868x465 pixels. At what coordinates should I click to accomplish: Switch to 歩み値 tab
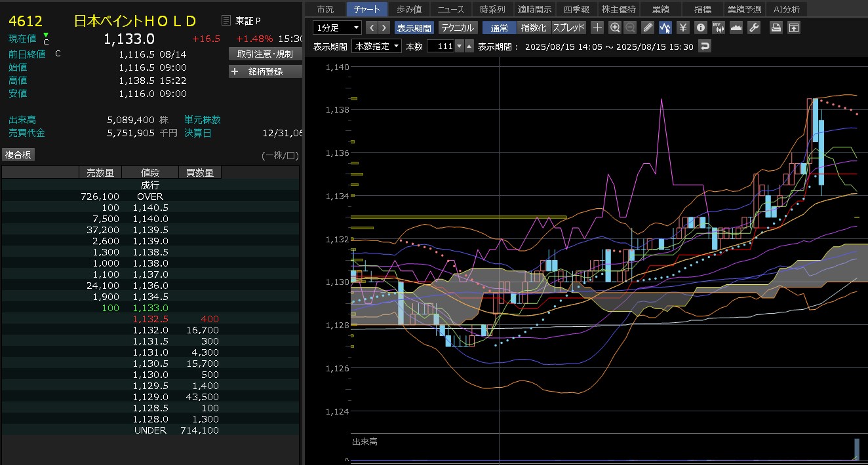pos(409,9)
